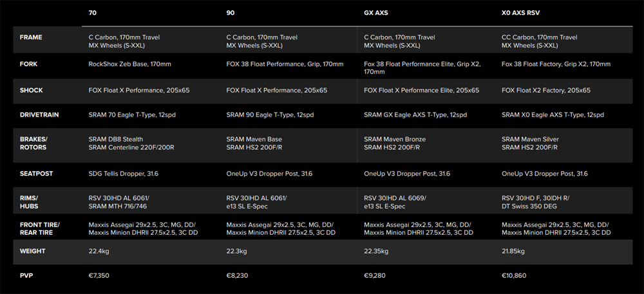Click the €10,860 price

(x=514, y=275)
